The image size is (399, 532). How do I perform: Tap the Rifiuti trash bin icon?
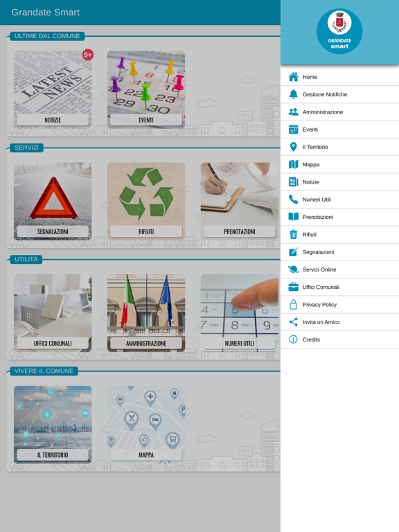(293, 234)
